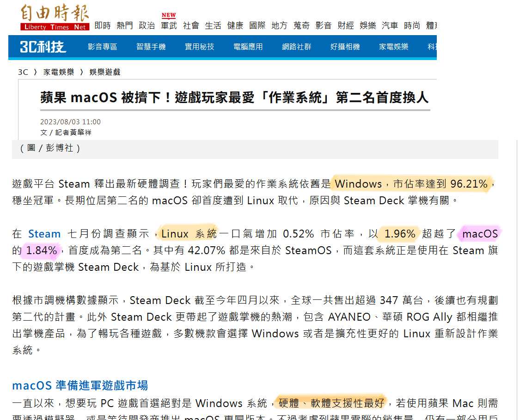Click the pink-highlighted 1.84% figure
Viewport: 520px width, 420px height.
click(x=42, y=250)
